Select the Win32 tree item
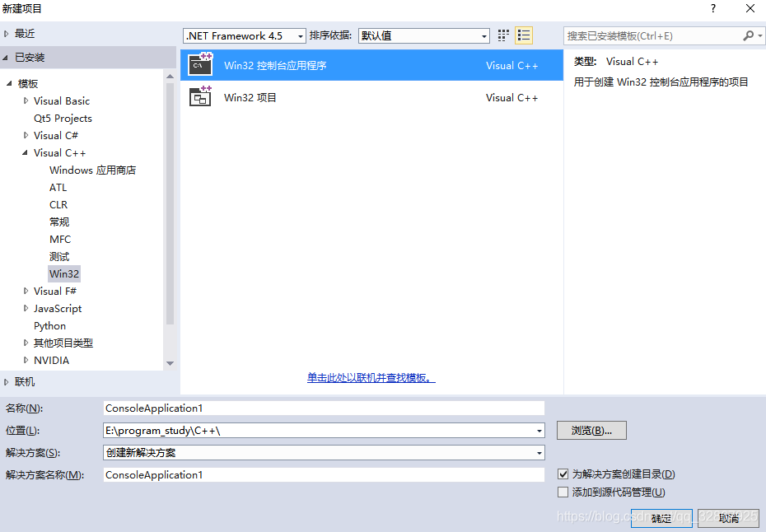Image resolution: width=766 pixels, height=532 pixels. click(x=64, y=273)
